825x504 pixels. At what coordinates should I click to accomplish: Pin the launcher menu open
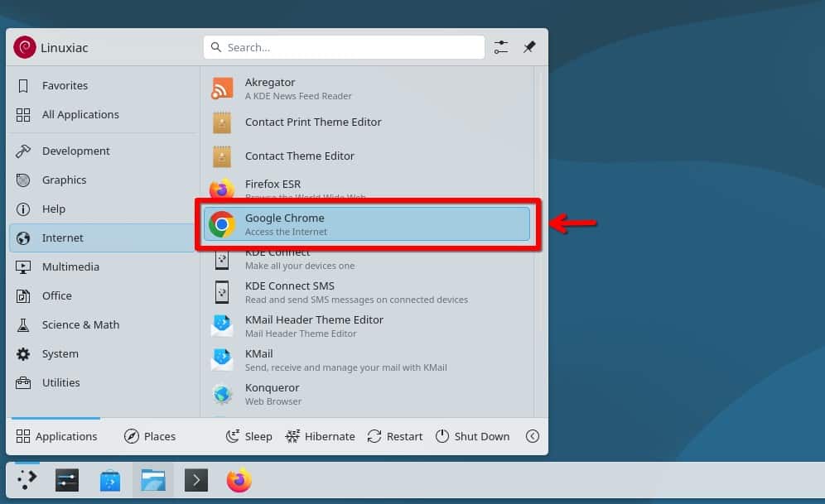(x=529, y=47)
